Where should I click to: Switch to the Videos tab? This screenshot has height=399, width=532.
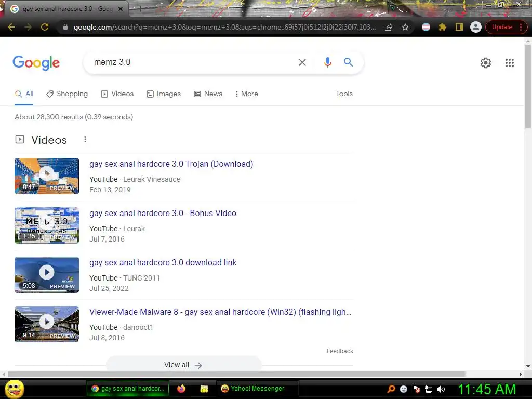[x=117, y=94]
